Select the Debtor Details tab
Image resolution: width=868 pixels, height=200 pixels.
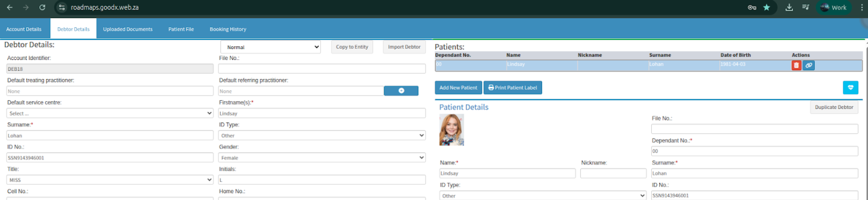(73, 29)
